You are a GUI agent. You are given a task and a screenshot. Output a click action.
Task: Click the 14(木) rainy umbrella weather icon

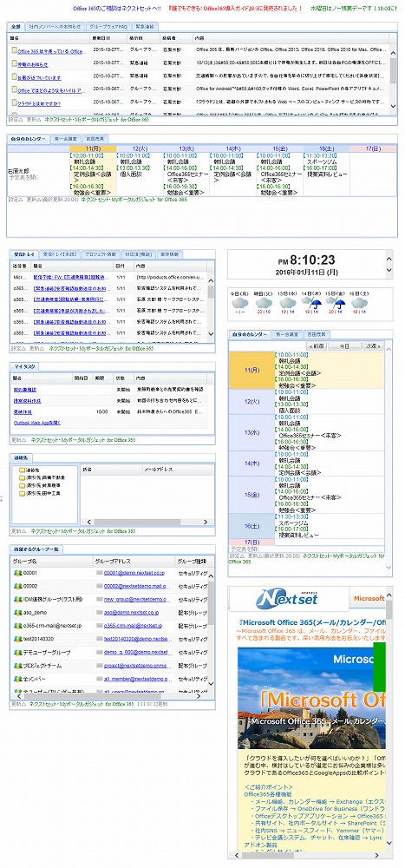coord(311,303)
